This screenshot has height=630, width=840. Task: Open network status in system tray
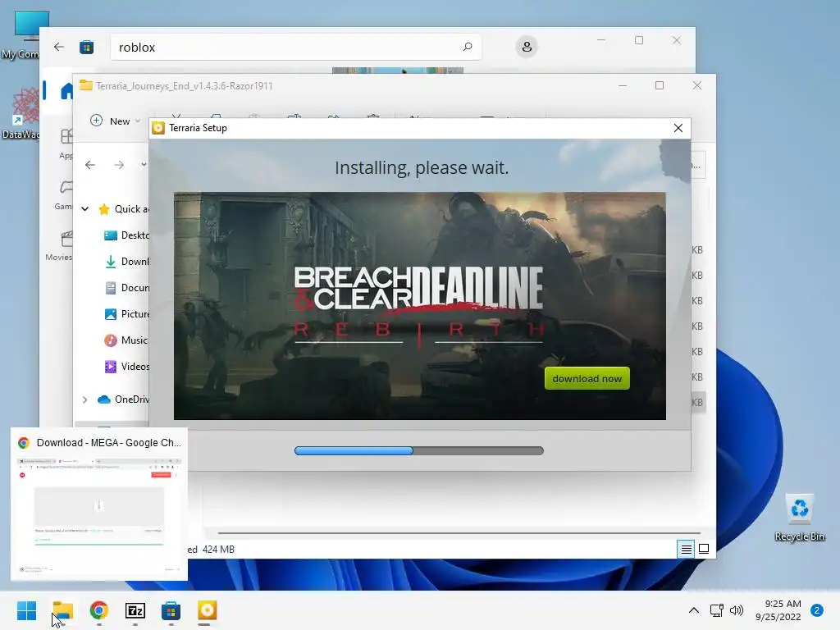click(716, 610)
